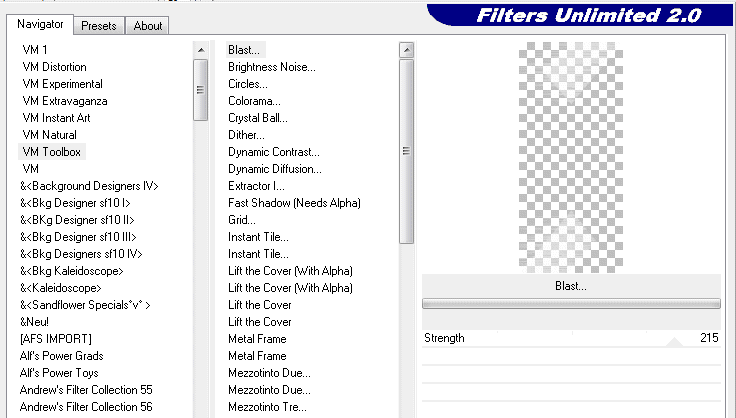Select &<Bkg Designers sf10 IV> category
This screenshot has width=736, height=418.
[81, 254]
